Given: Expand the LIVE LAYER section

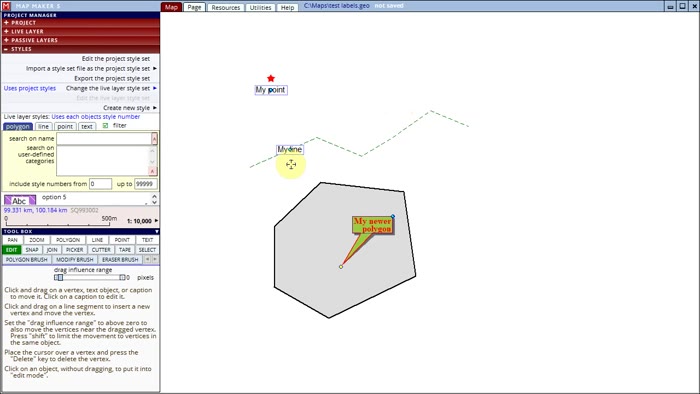Looking at the screenshot, I should pyautogui.click(x=80, y=31).
